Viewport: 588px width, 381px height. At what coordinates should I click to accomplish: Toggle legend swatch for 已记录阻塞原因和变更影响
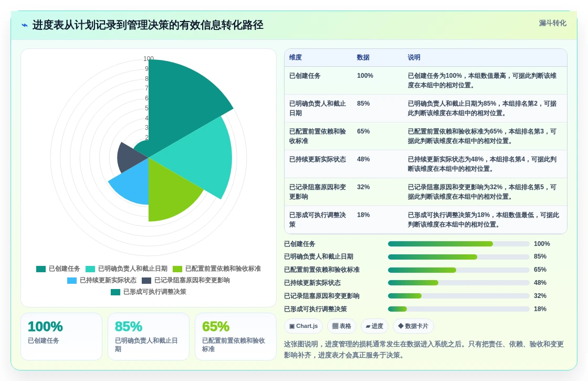[146, 281]
